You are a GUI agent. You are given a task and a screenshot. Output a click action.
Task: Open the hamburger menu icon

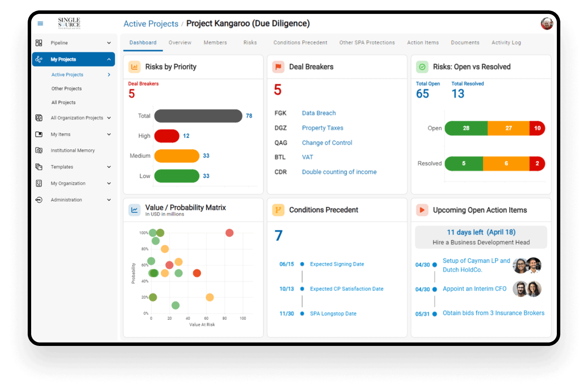tap(40, 23)
